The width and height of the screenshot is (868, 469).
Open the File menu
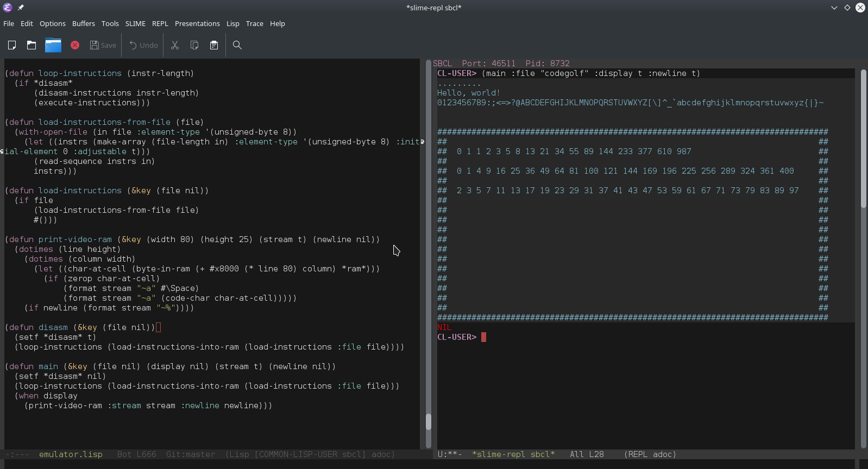coord(9,23)
